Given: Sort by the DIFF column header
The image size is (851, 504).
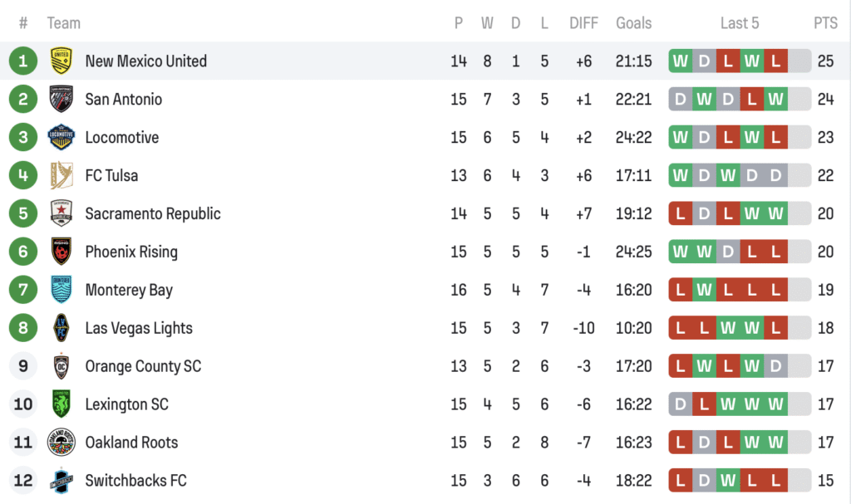Looking at the screenshot, I should (583, 22).
